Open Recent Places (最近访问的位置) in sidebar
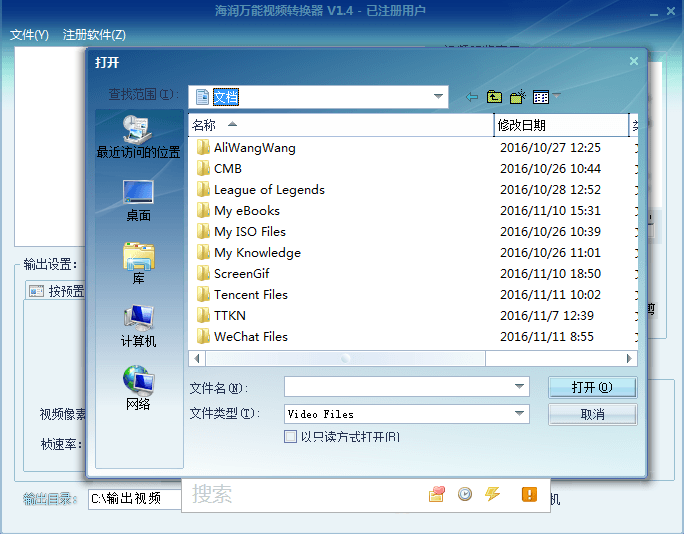684x534 pixels. tap(138, 137)
